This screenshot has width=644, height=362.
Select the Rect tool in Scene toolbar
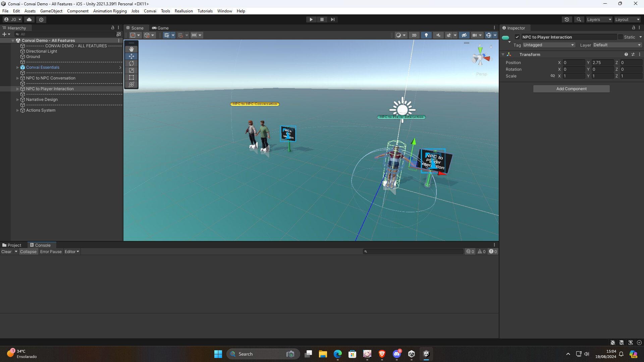click(x=131, y=77)
